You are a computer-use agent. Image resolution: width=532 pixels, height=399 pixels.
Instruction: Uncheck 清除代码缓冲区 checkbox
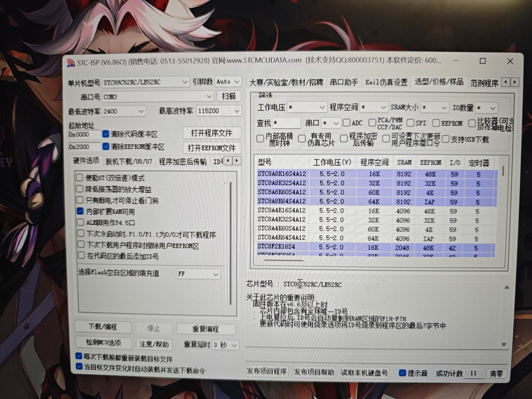click(106, 134)
